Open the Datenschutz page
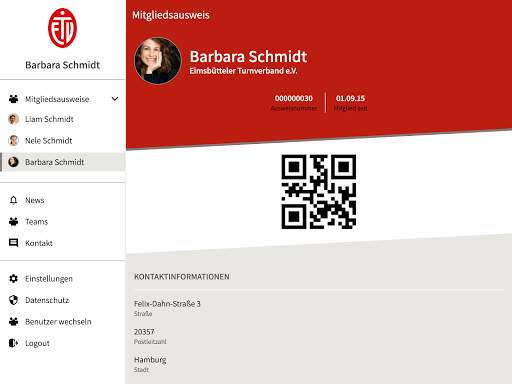Screen dimensions: 512x384 coord(47,300)
